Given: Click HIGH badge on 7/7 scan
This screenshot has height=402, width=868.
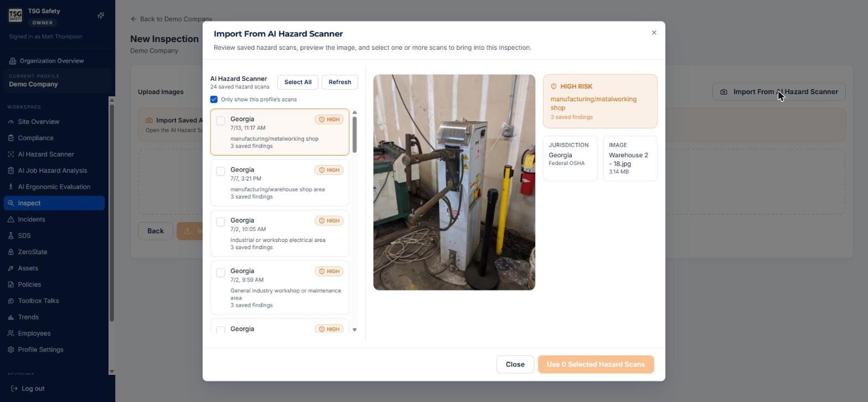Looking at the screenshot, I should 329,170.
